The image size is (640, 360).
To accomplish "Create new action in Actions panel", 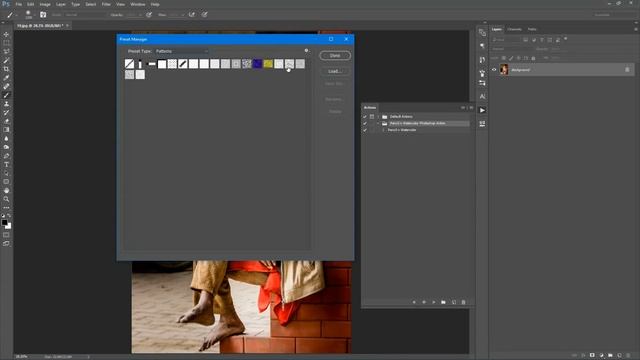I will (x=453, y=302).
